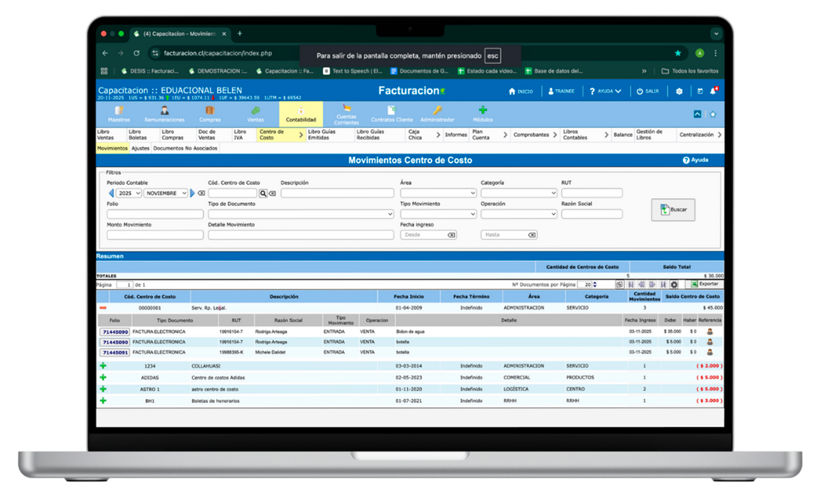Click notifications bell icon
The height and width of the screenshot is (504, 813).
coord(713,91)
